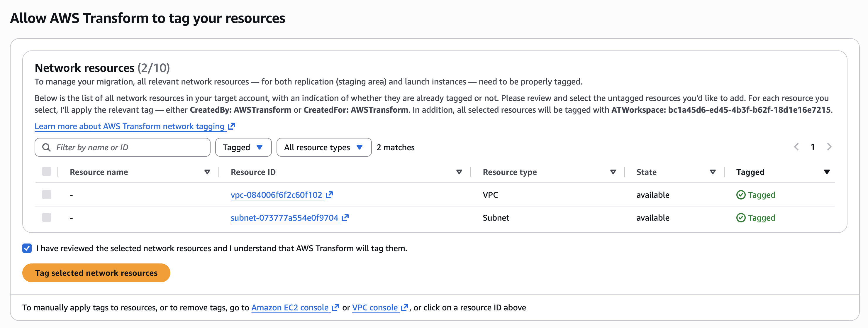This screenshot has height=328, width=868.
Task: Click the State column header
Action: (x=646, y=172)
